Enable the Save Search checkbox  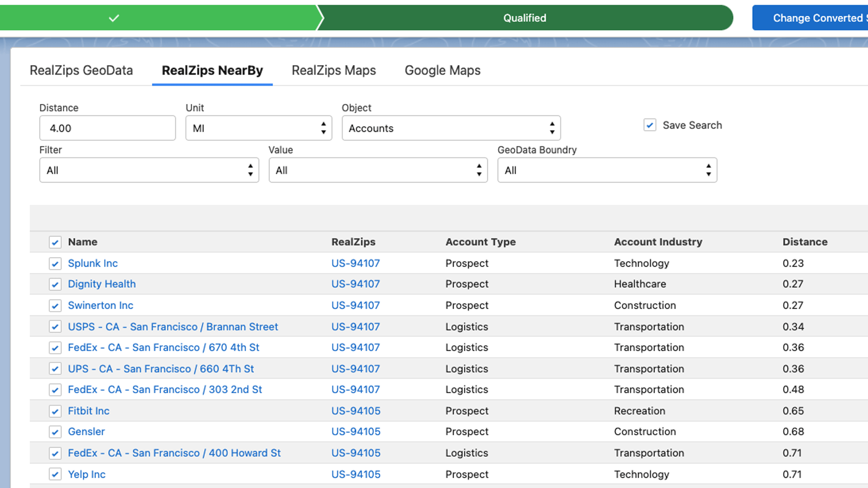[650, 125]
